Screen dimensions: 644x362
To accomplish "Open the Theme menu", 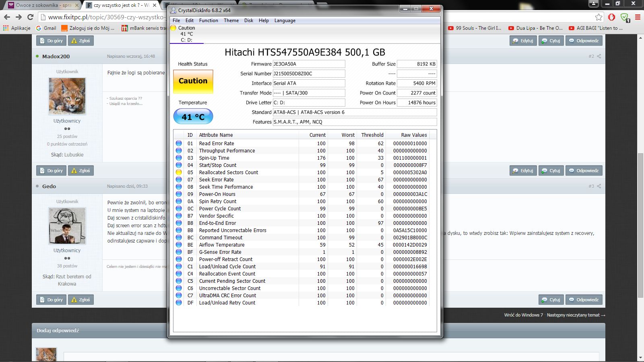I will click(x=231, y=21).
